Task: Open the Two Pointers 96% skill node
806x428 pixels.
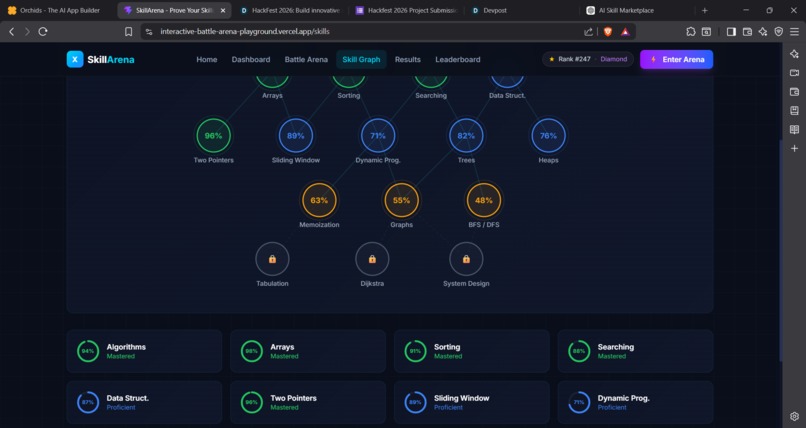Action: (213, 136)
